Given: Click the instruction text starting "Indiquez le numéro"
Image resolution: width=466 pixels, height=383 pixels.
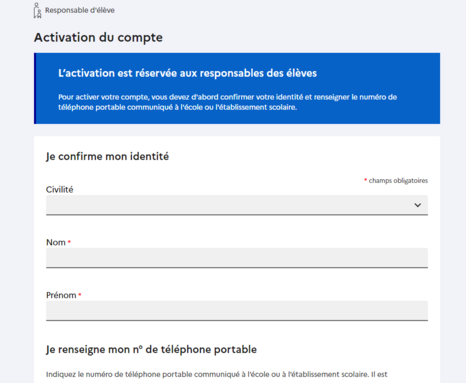Looking at the screenshot, I should click(217, 374).
